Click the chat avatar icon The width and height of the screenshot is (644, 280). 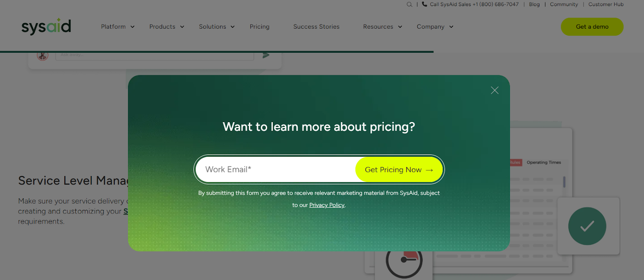(43, 56)
